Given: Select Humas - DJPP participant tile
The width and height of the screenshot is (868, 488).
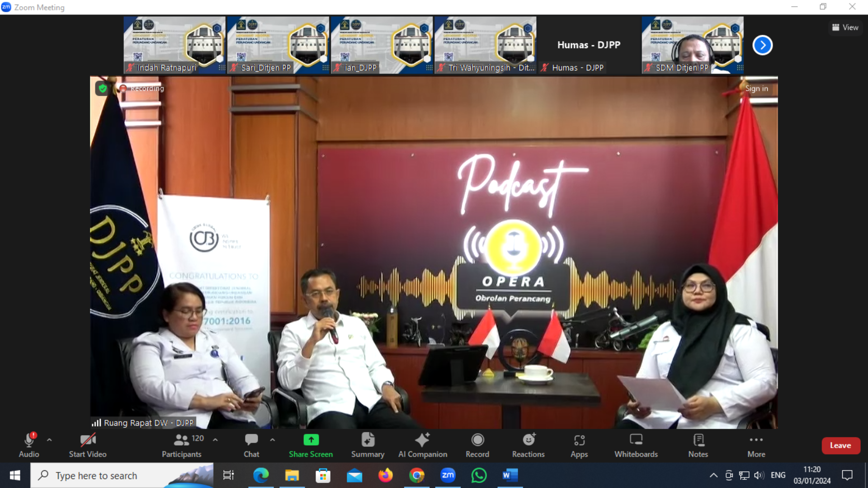Looking at the screenshot, I should coord(589,45).
